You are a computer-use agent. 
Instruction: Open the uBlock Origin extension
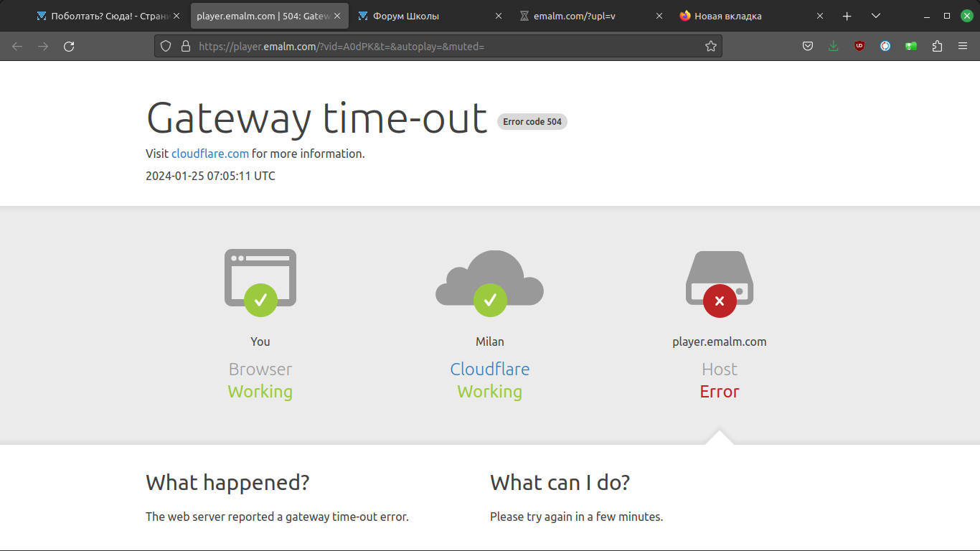tap(859, 46)
